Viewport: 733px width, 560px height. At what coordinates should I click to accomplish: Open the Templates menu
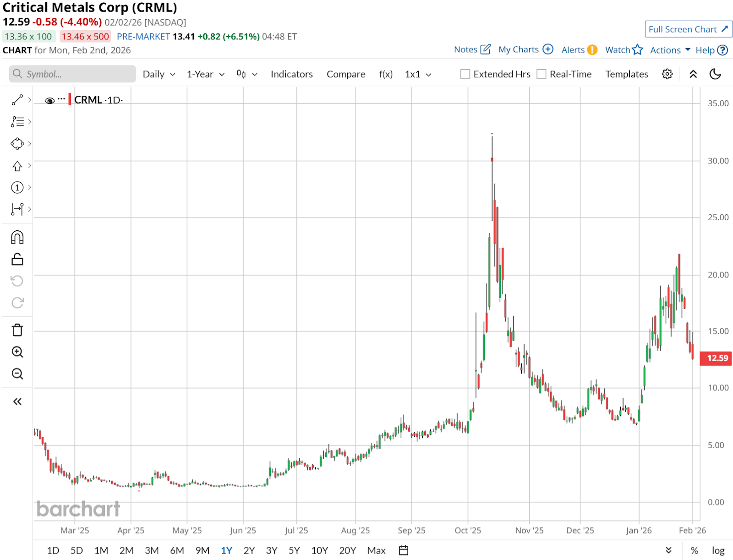pyautogui.click(x=627, y=74)
